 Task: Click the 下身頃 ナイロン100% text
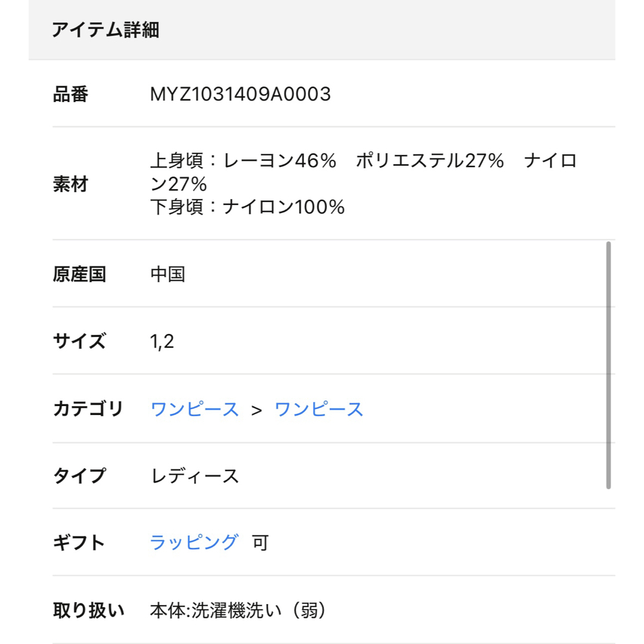(247, 206)
